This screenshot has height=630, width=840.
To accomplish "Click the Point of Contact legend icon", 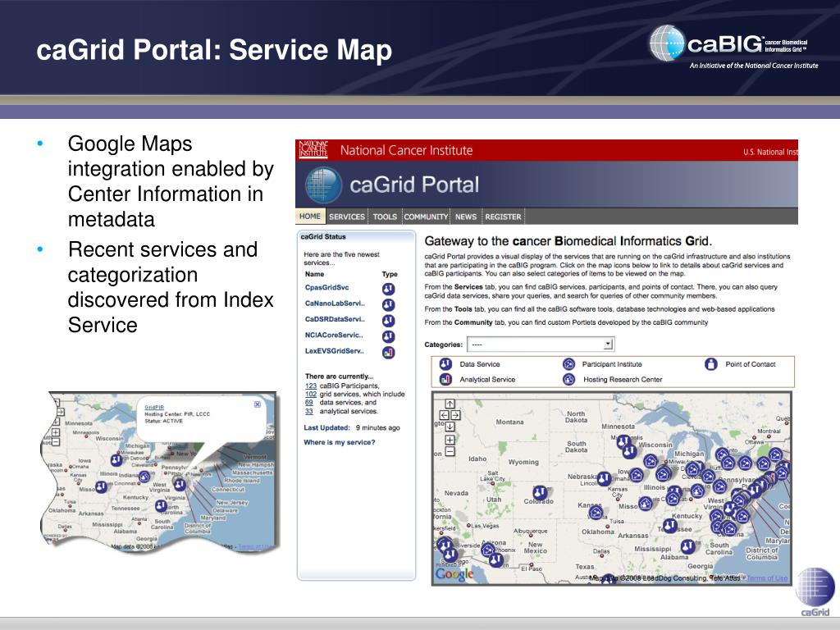I will tap(711, 364).
